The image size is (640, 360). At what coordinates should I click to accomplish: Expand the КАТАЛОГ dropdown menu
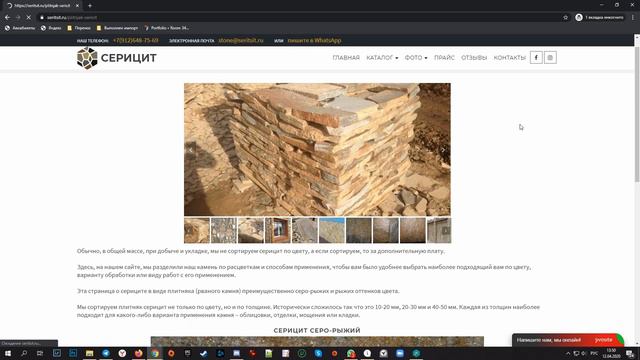tap(382, 58)
